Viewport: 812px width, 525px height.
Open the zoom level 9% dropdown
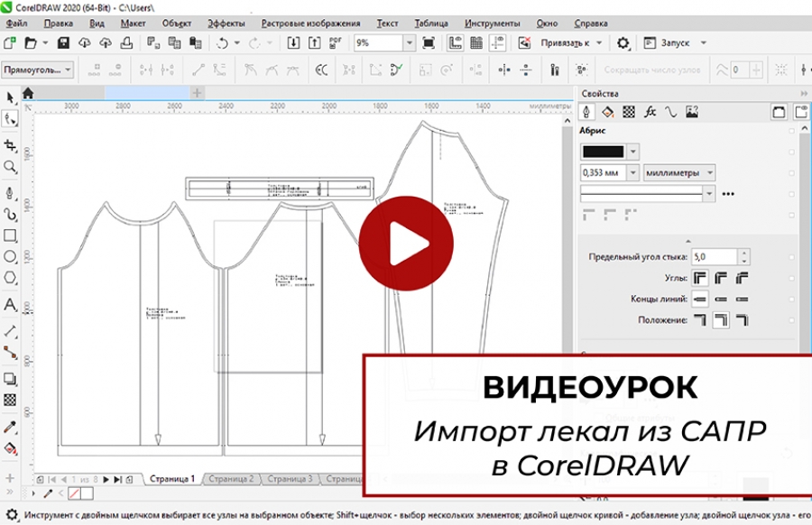pyautogui.click(x=410, y=43)
